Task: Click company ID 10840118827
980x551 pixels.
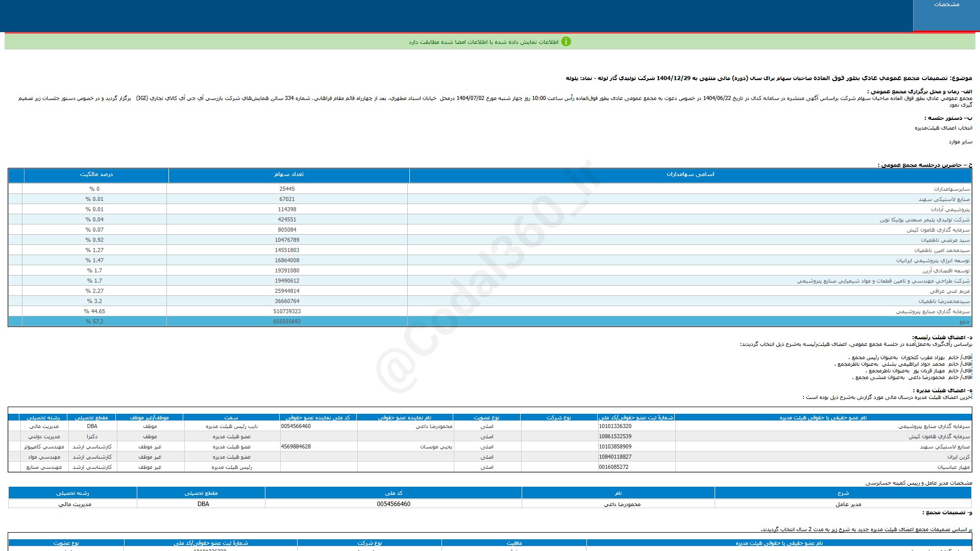Action: point(615,457)
